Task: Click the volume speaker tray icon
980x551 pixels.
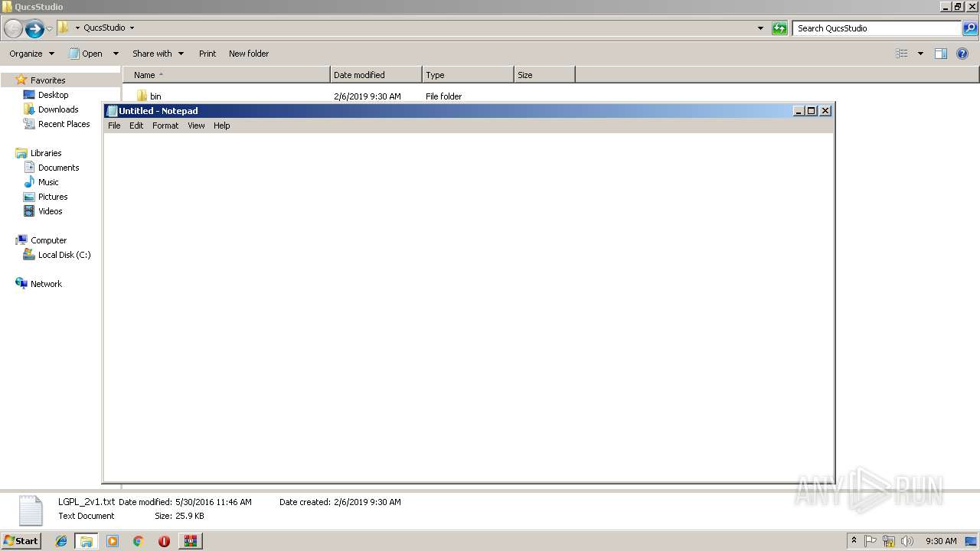Action: click(907, 541)
